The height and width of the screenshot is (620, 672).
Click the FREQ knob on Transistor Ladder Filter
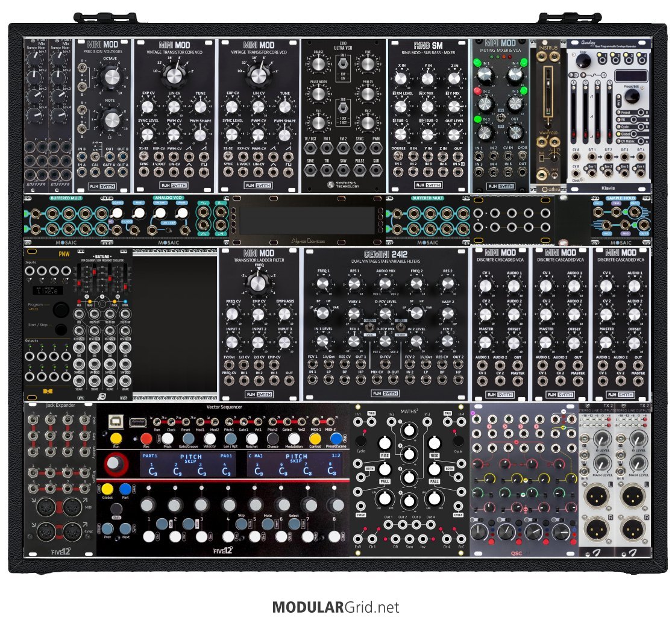tap(258, 283)
